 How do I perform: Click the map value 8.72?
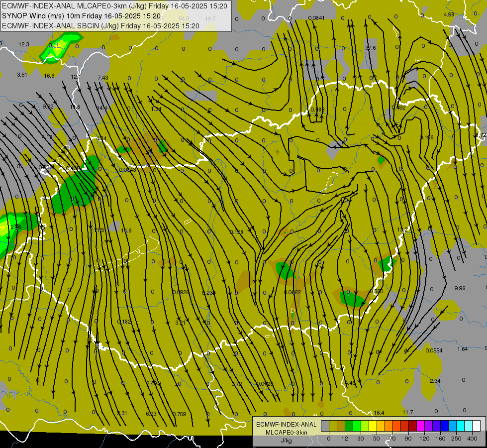coord(481,135)
